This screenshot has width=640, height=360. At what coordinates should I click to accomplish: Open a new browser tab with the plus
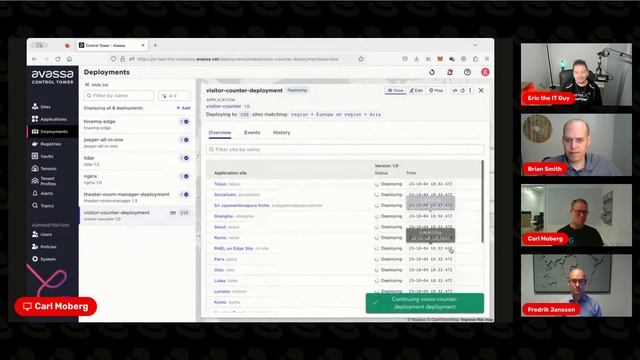(155, 45)
